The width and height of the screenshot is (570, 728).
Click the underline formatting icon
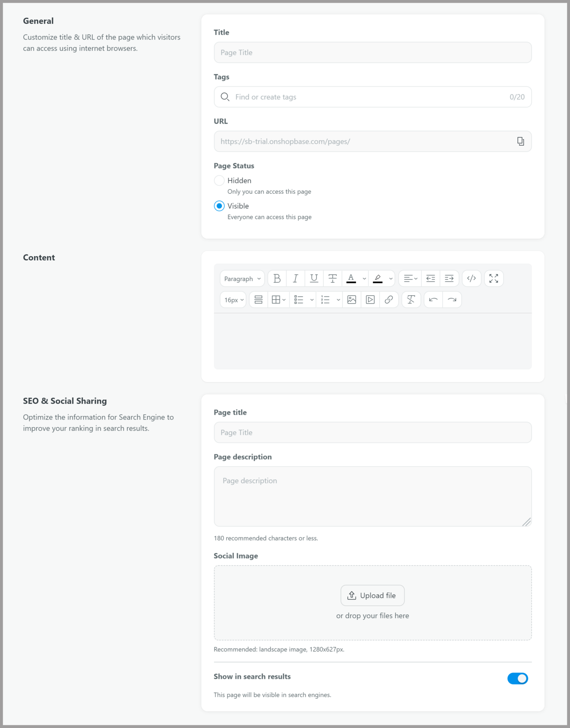314,278
